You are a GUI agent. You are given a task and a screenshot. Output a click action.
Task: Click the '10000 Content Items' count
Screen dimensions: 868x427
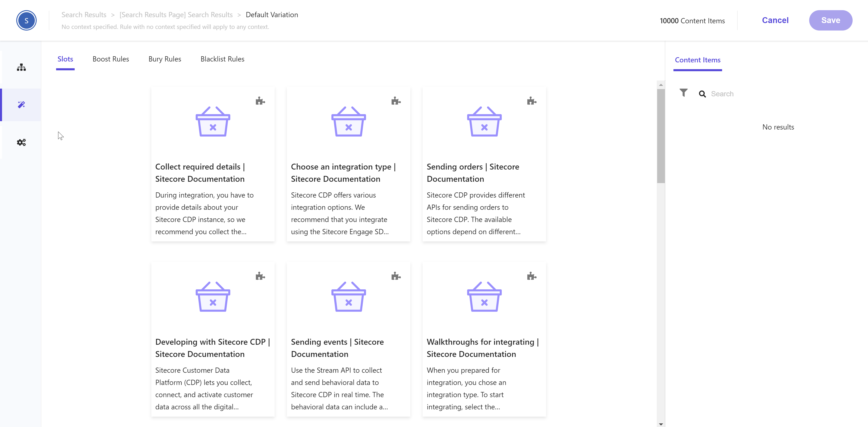point(692,21)
